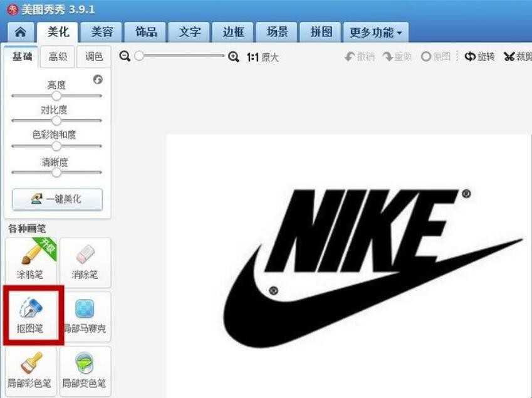Click the 美图秀秀 app logo icon
This screenshot has width=532, height=398.
click(x=13, y=9)
